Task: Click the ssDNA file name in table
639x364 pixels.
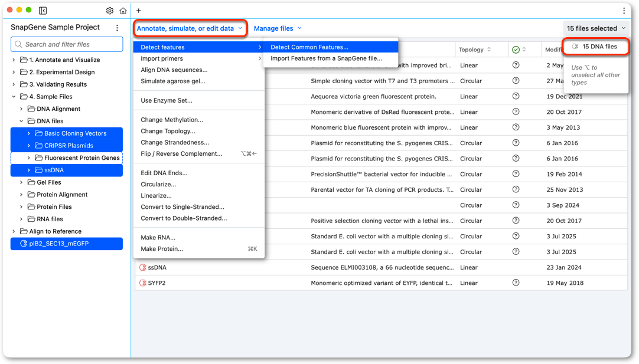Action: (x=157, y=267)
